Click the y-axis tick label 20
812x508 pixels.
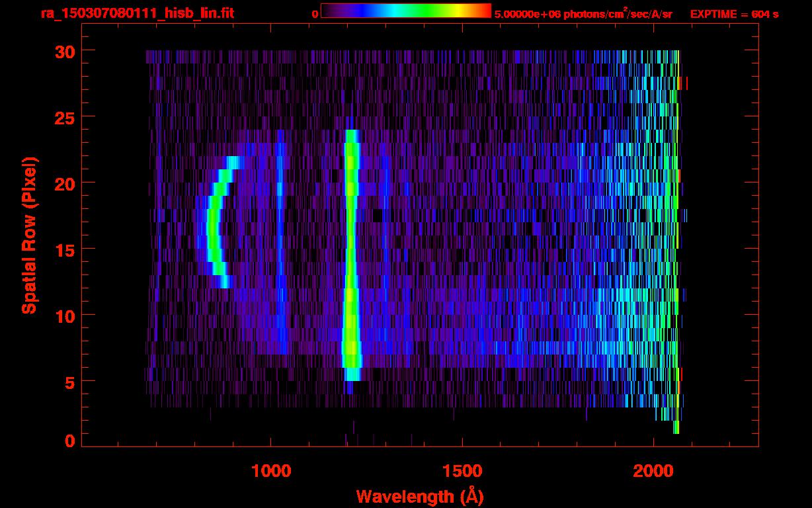pyautogui.click(x=64, y=183)
